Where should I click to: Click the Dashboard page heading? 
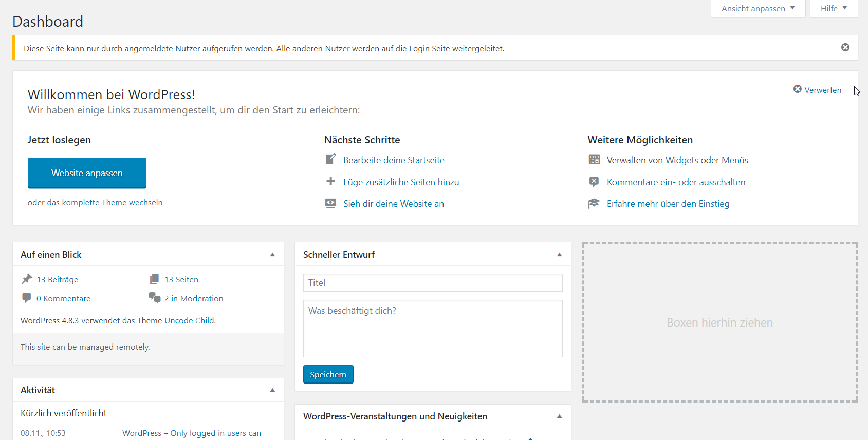(x=48, y=22)
